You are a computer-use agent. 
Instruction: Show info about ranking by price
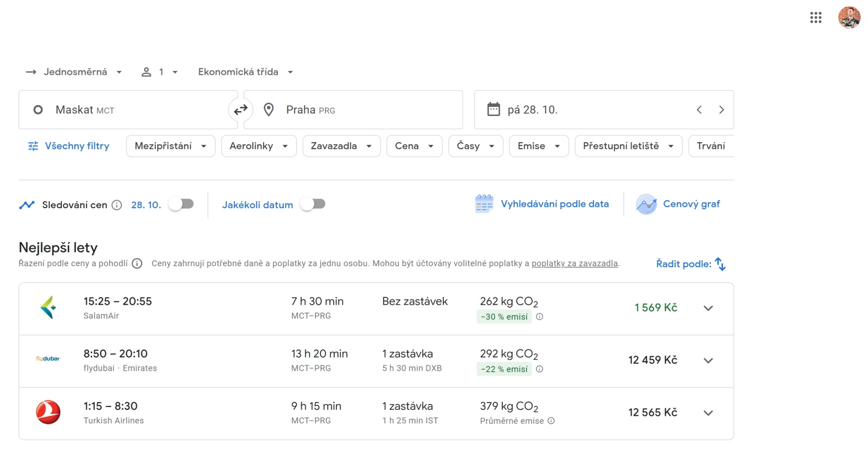137,263
